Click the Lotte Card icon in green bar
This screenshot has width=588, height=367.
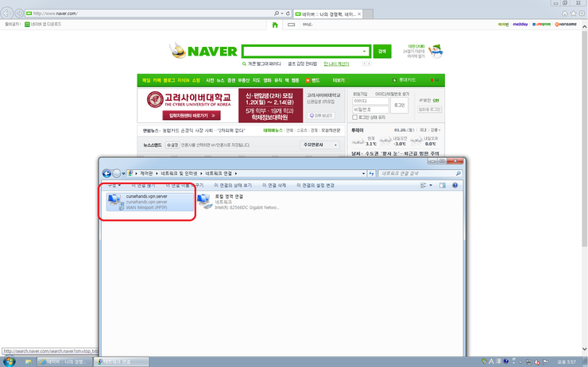[394, 80]
